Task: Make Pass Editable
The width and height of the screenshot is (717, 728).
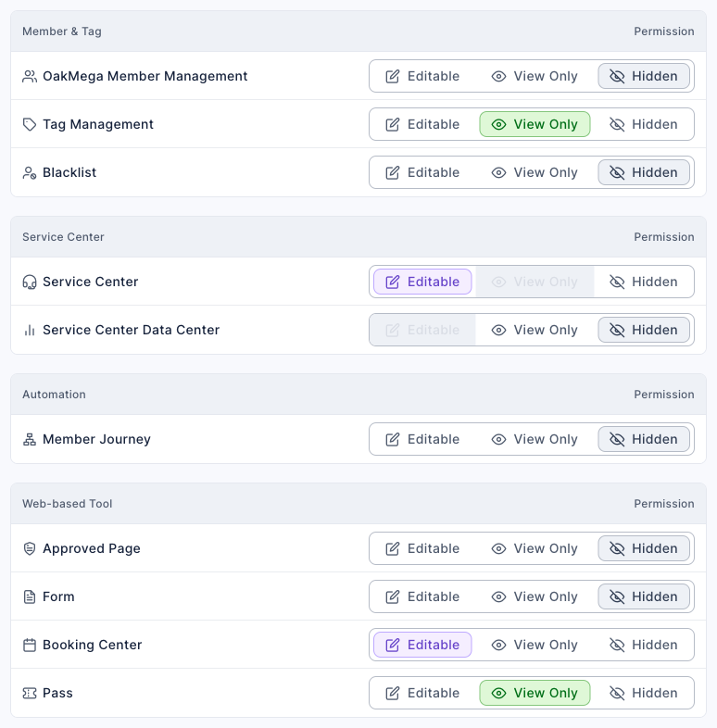Action: click(422, 693)
